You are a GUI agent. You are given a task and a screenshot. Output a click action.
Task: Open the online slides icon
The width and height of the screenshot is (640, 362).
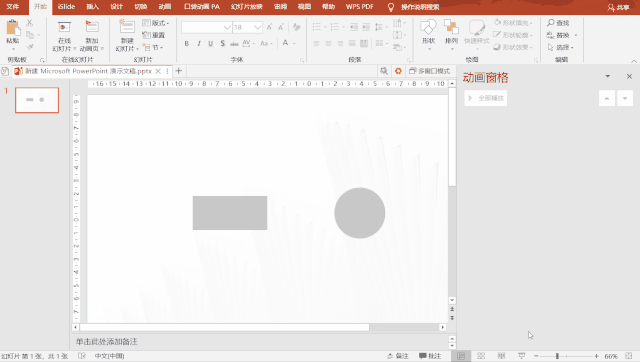[64, 27]
